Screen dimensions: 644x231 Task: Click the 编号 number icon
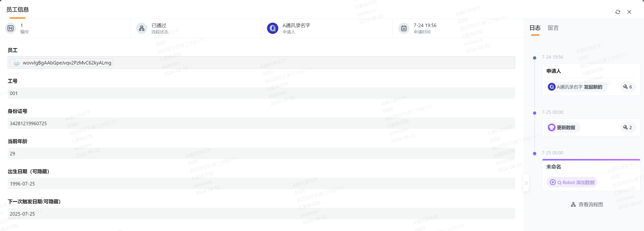(x=11, y=28)
